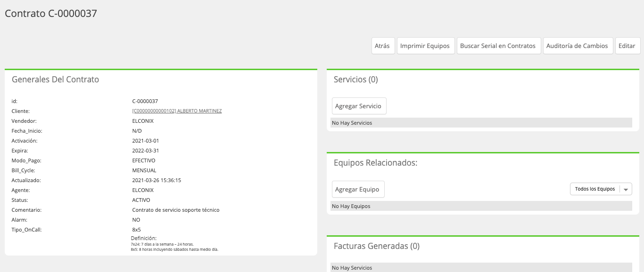
Task: Click the Equipos Relacionados heading
Action: [376, 163]
